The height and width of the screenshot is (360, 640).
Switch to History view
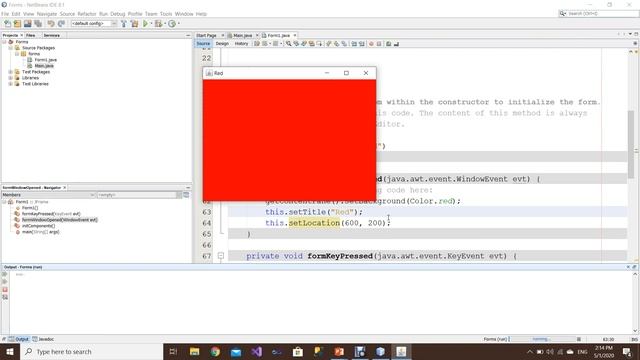[241, 44]
